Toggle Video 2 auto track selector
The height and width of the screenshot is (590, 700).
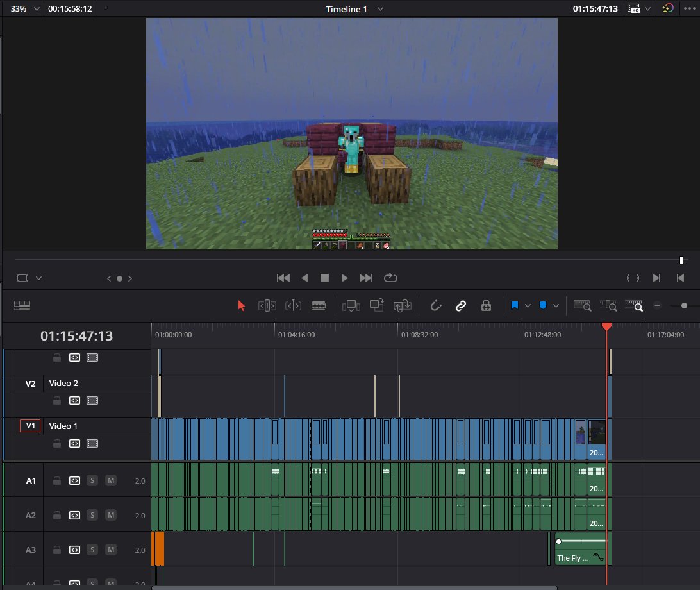point(74,401)
